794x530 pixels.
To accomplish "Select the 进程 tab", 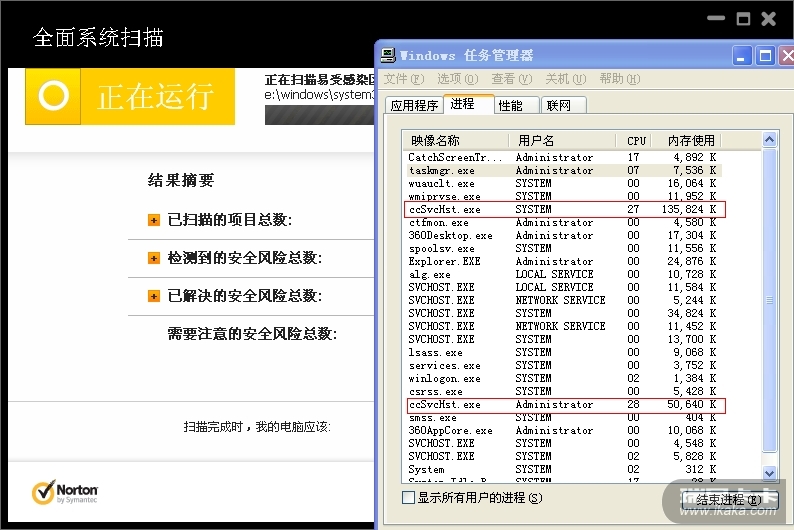I will point(468,104).
